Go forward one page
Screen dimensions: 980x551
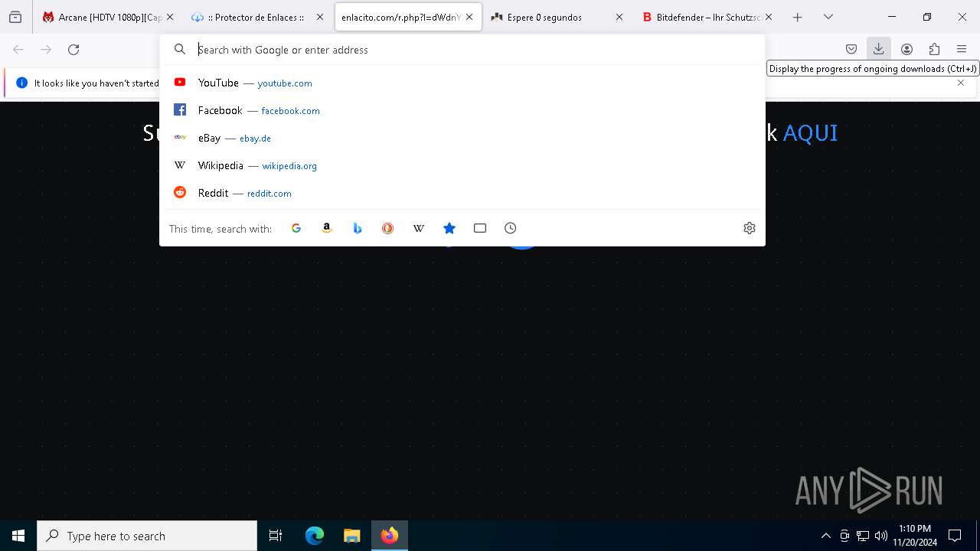[x=46, y=50]
